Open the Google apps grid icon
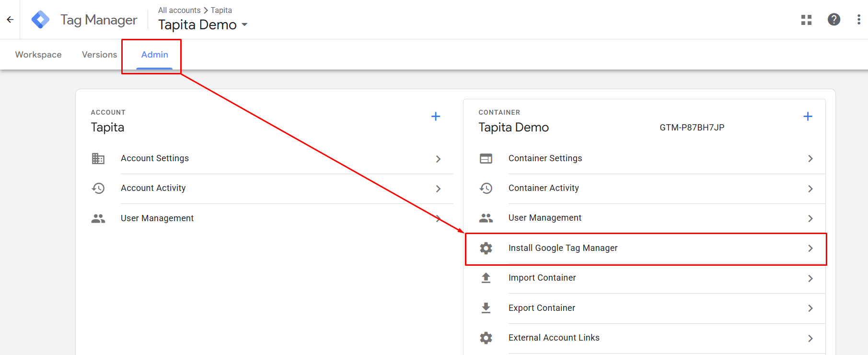 click(x=806, y=20)
